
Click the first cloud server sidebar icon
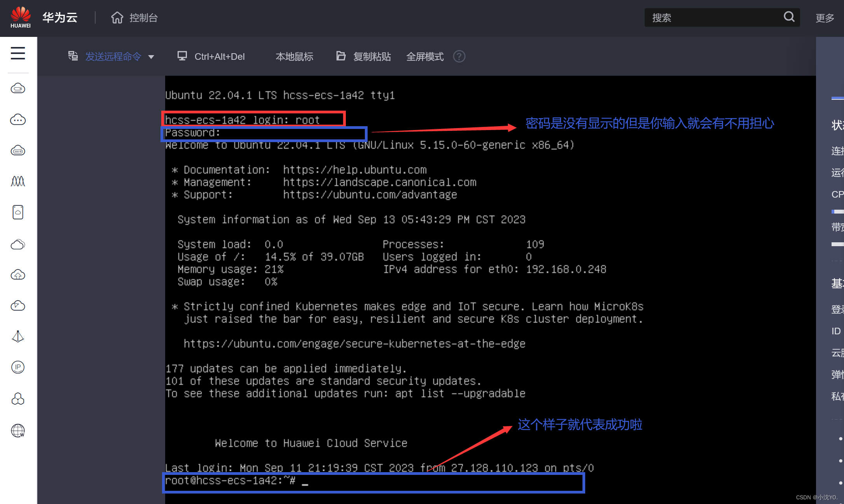pos(18,89)
